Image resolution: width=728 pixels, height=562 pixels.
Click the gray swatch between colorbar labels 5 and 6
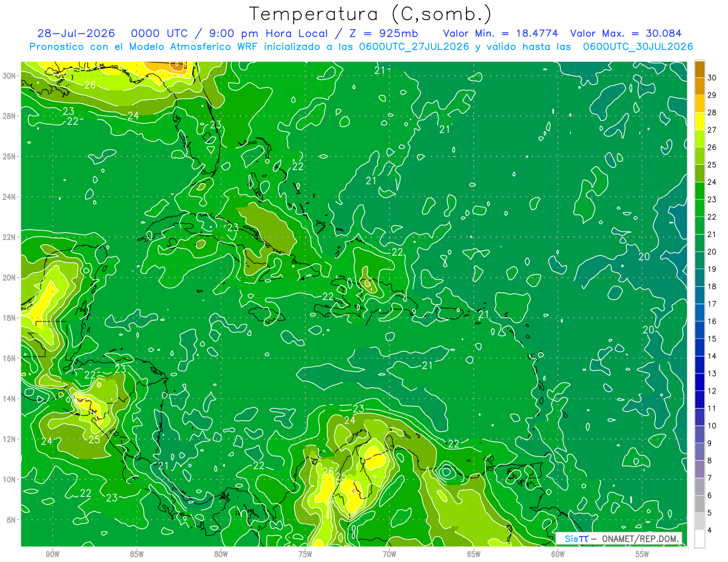[x=699, y=504]
